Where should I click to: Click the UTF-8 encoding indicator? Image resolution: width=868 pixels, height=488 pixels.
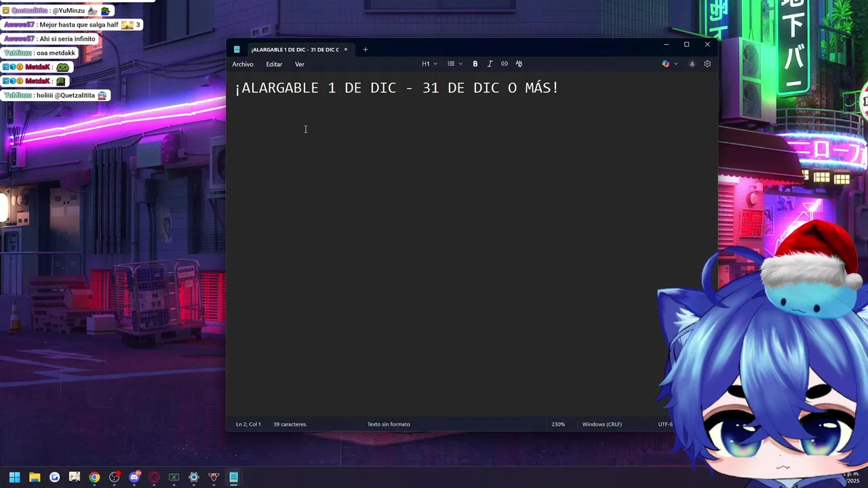pyautogui.click(x=665, y=424)
